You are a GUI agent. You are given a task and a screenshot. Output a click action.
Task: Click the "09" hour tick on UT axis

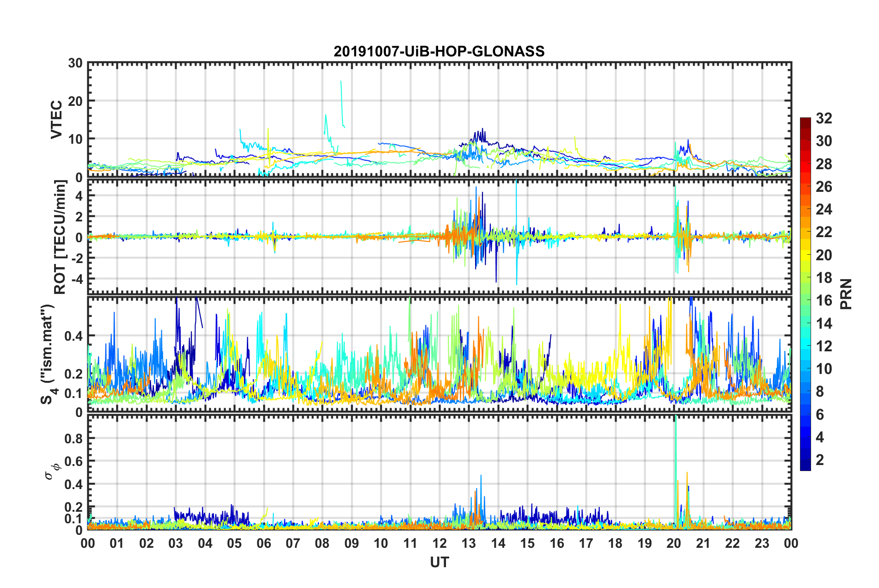[x=352, y=543]
